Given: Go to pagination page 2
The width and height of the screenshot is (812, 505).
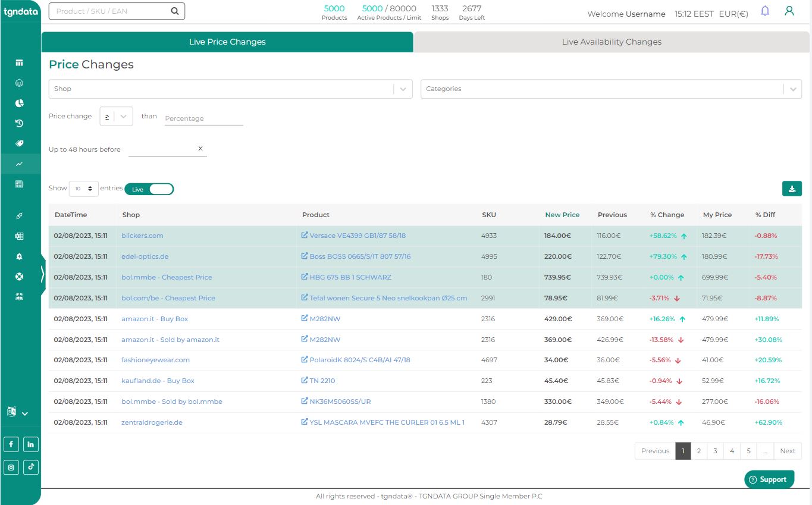Looking at the screenshot, I should point(699,451).
